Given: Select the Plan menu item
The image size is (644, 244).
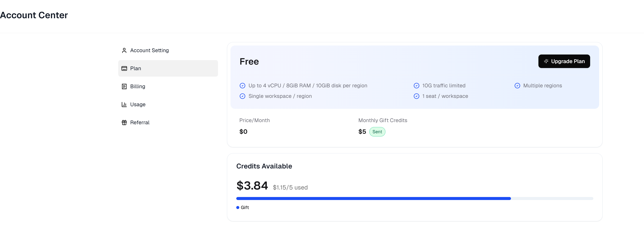Looking at the screenshot, I should coord(168,68).
